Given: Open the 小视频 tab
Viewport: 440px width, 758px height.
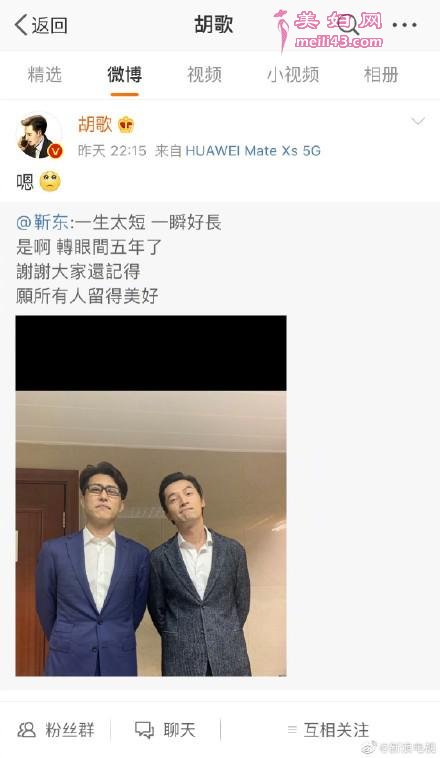Looking at the screenshot, I should 293,75.
